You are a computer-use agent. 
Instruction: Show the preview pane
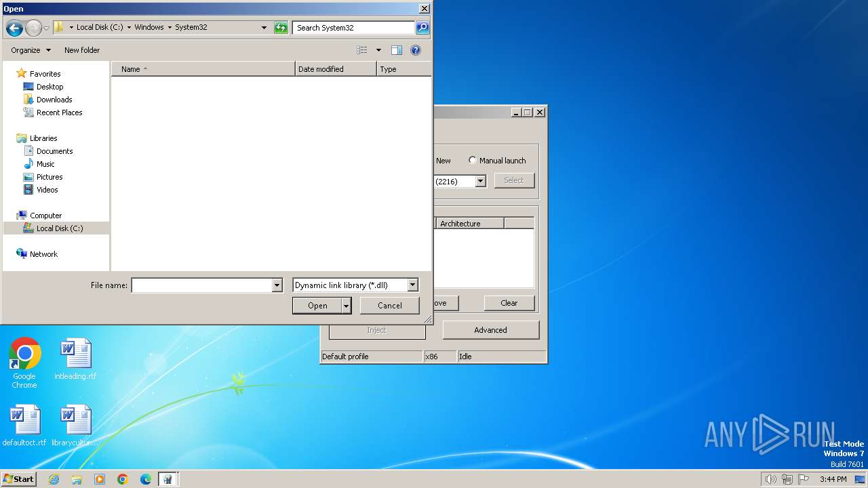pos(397,50)
